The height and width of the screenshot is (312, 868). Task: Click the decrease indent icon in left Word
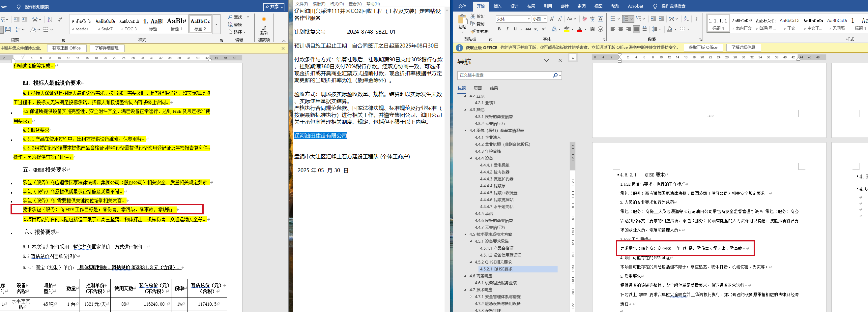click(x=17, y=19)
